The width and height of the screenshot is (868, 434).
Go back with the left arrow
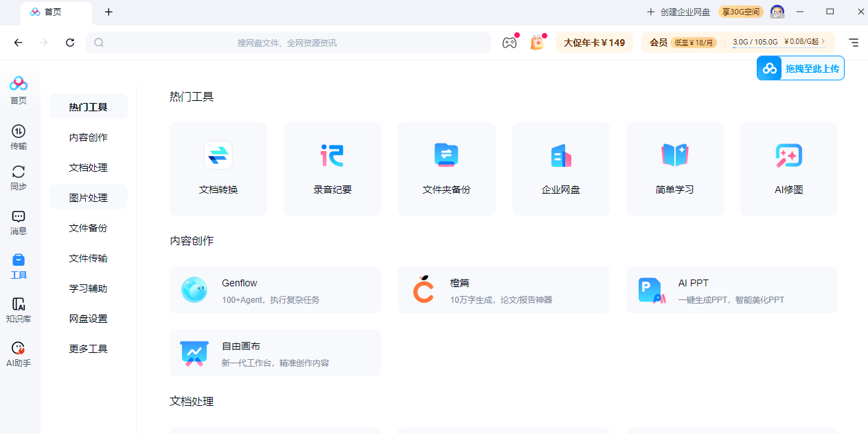pos(19,43)
